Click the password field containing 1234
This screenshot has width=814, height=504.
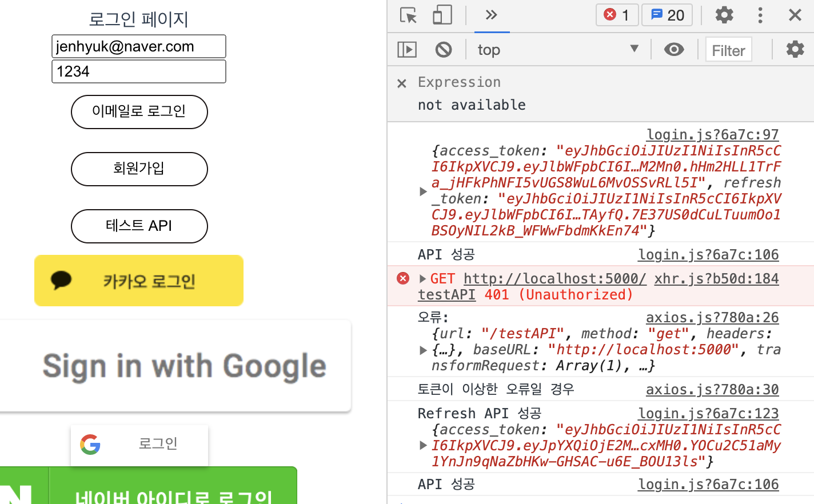(x=139, y=71)
